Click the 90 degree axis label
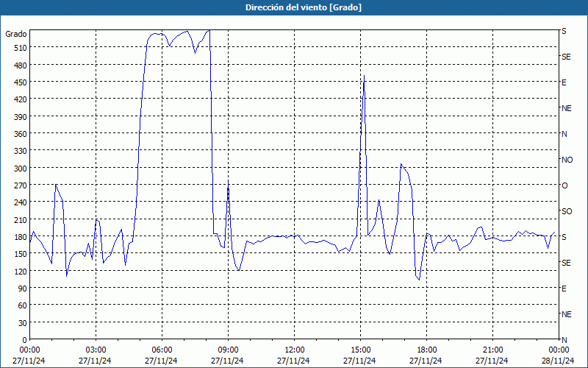The image size is (588, 368). pos(23,289)
